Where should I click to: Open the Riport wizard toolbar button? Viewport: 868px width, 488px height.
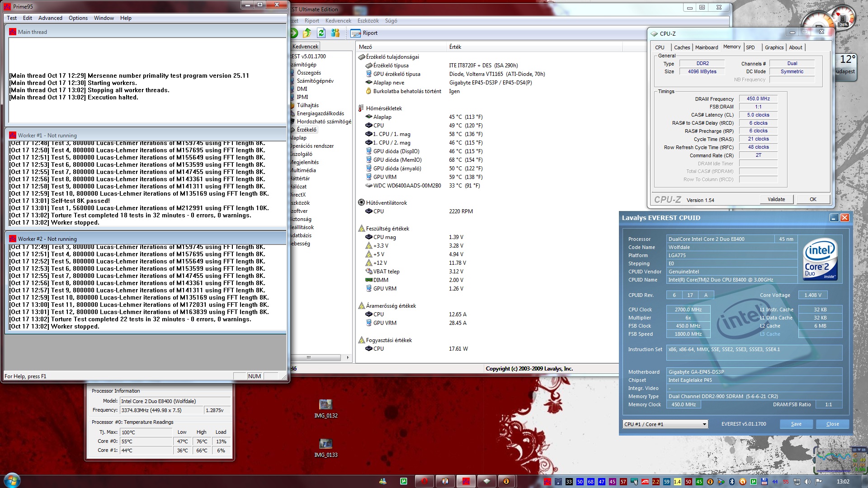[364, 33]
